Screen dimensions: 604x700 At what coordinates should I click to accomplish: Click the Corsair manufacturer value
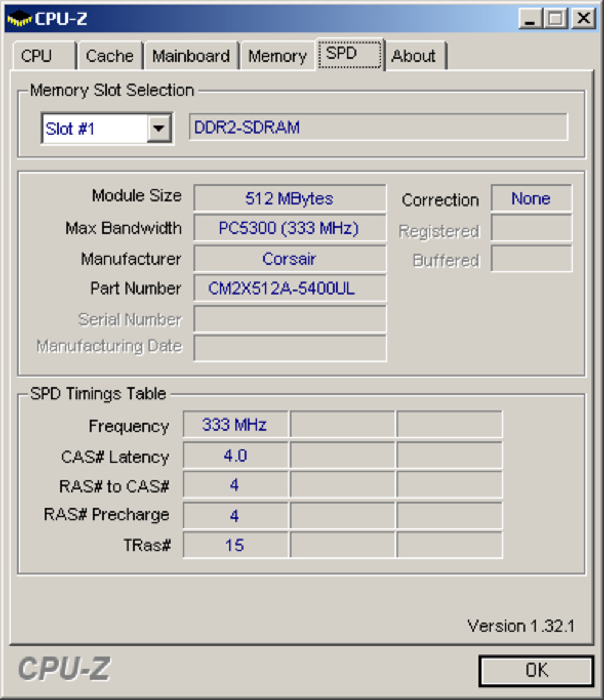point(290,259)
